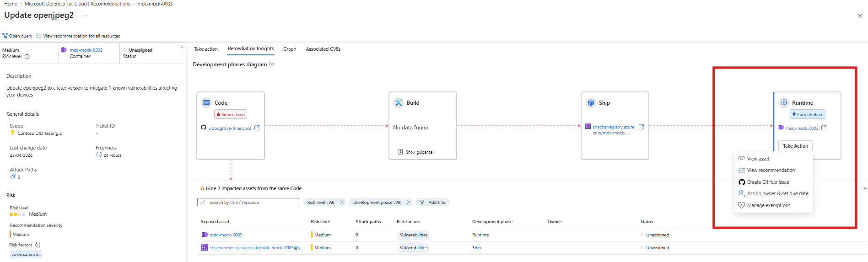Sort by the Exposed asset column header
This screenshot has height=262, width=868.
click(215, 222)
